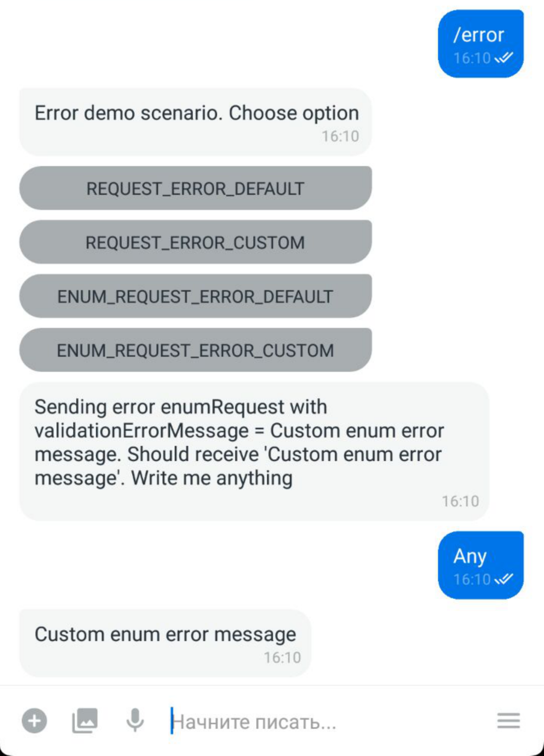Tap the microphone voice input icon
The width and height of the screenshot is (544, 756).
pyautogui.click(x=135, y=721)
